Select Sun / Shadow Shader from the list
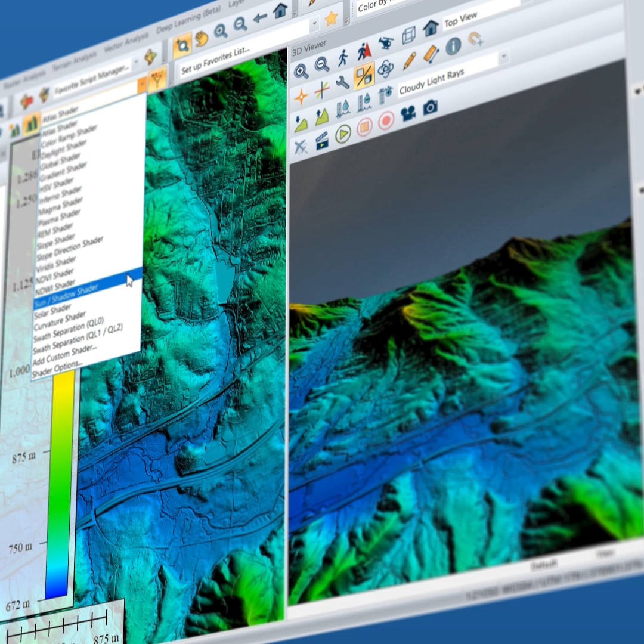Image resolution: width=644 pixels, height=644 pixels. click(x=88, y=289)
